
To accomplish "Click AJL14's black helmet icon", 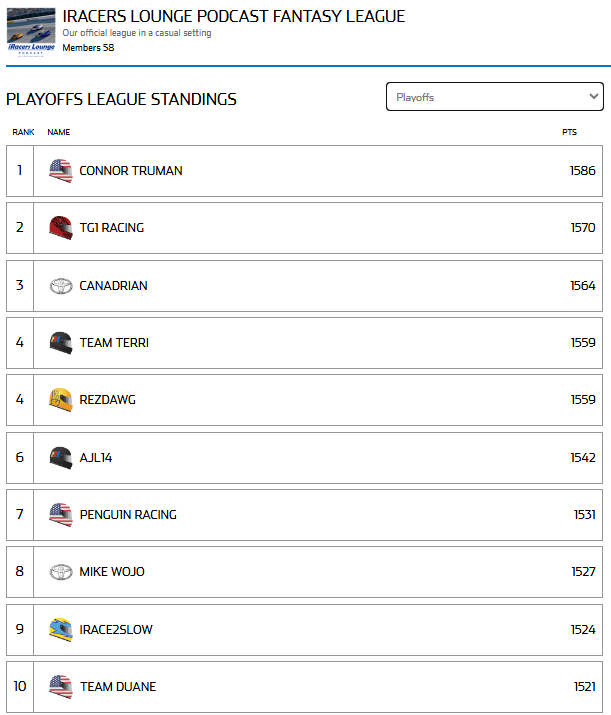I will (61, 458).
